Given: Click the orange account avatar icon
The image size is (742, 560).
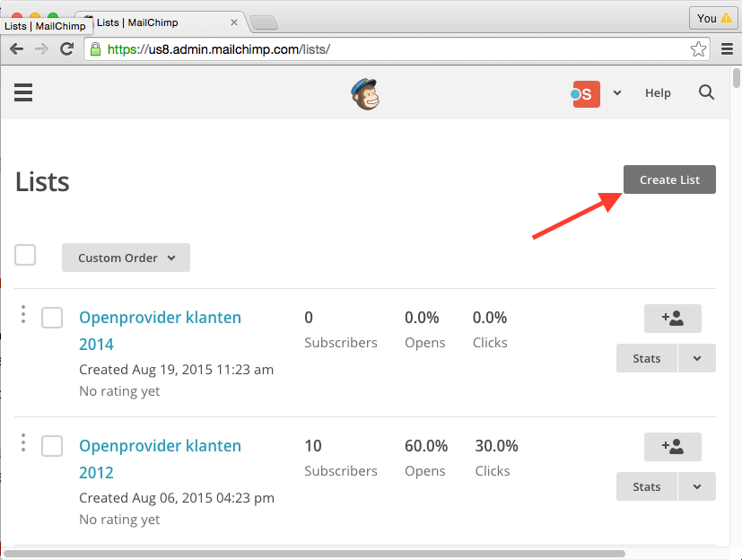Looking at the screenshot, I should tap(586, 93).
